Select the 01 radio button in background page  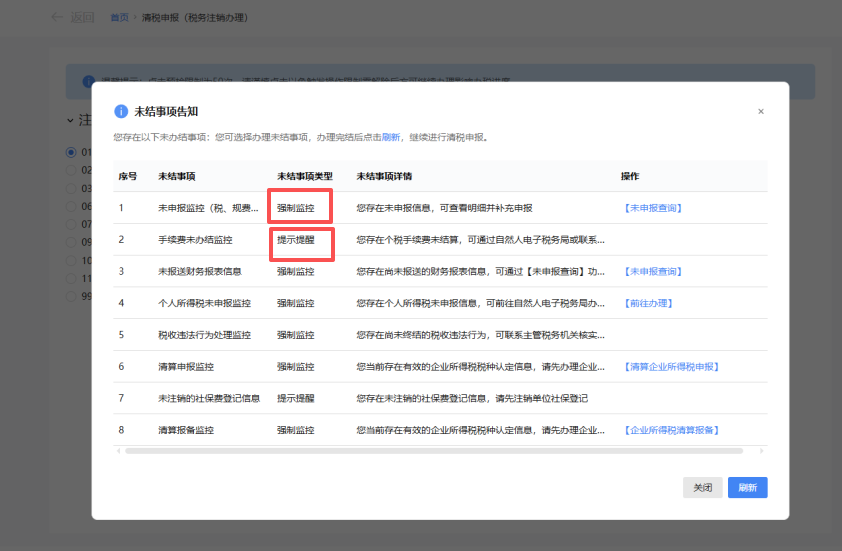click(71, 153)
